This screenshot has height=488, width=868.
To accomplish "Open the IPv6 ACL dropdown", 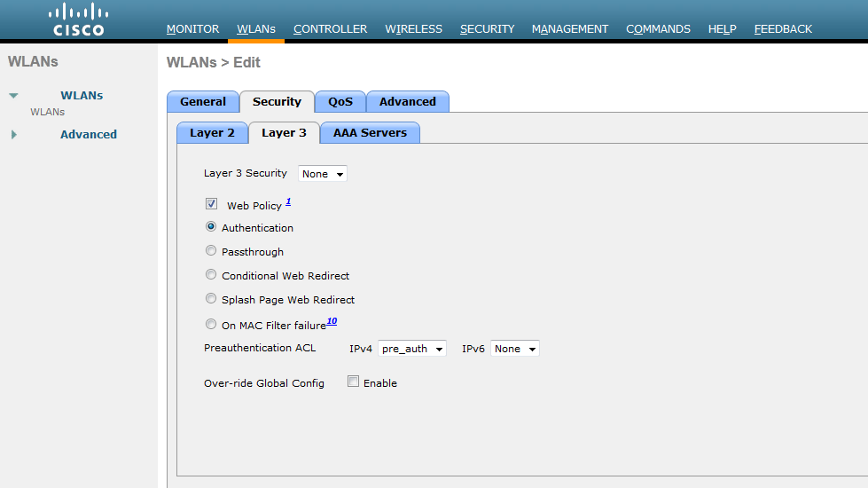I will coord(515,349).
